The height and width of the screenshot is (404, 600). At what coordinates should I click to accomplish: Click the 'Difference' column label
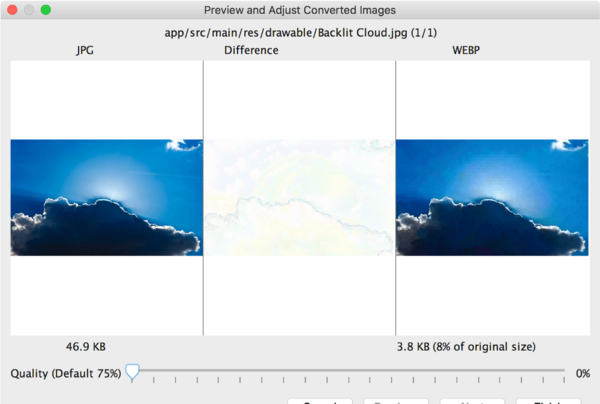point(251,50)
